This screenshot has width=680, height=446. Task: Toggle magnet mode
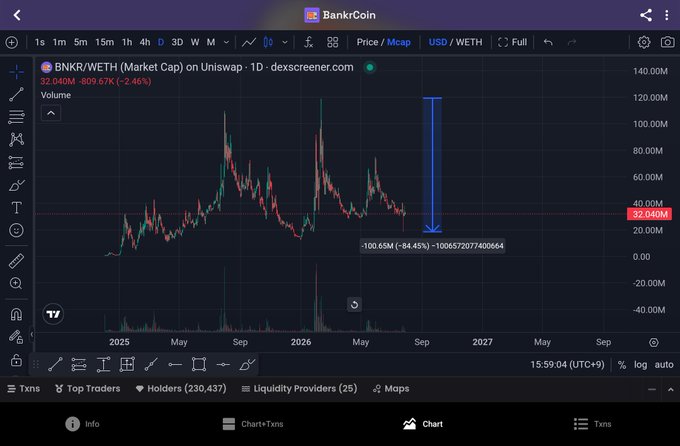coord(16,314)
